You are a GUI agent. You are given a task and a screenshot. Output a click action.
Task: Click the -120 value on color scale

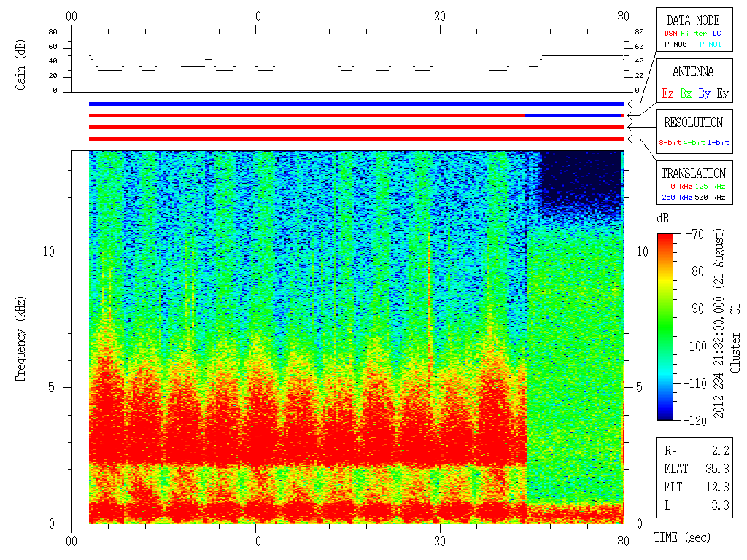pos(696,421)
